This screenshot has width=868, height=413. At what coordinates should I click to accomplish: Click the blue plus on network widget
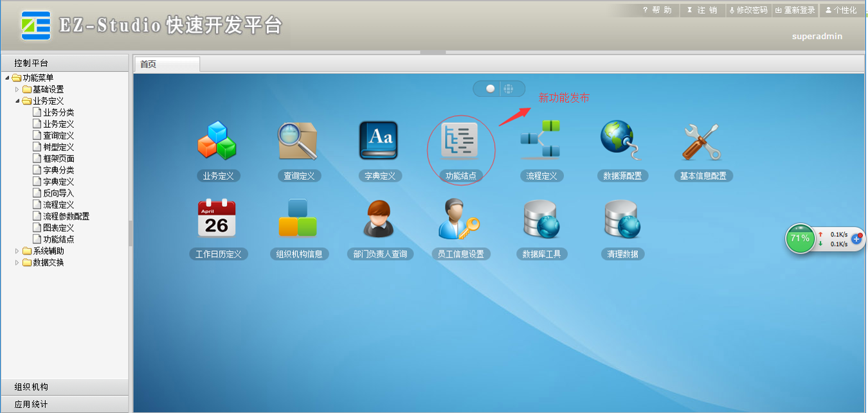tap(856, 238)
